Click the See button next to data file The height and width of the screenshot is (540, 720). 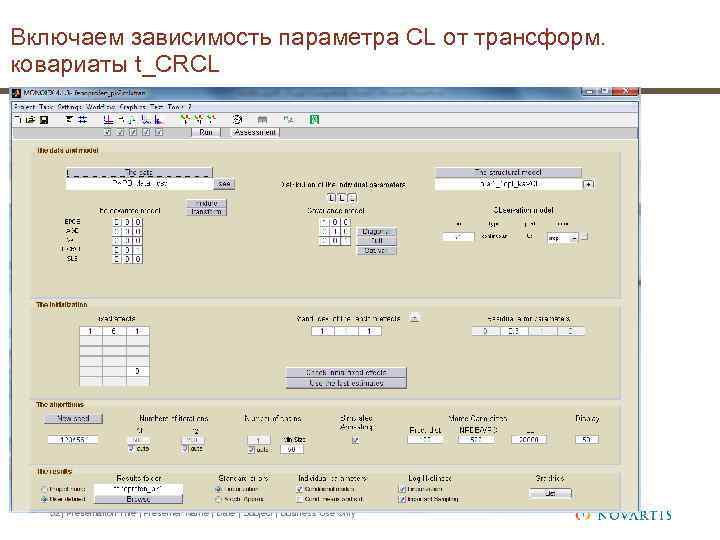[x=225, y=184]
